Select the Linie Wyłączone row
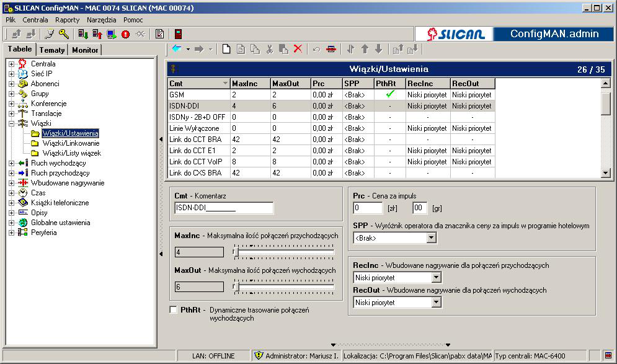This screenshot has width=617, height=364. click(x=331, y=128)
